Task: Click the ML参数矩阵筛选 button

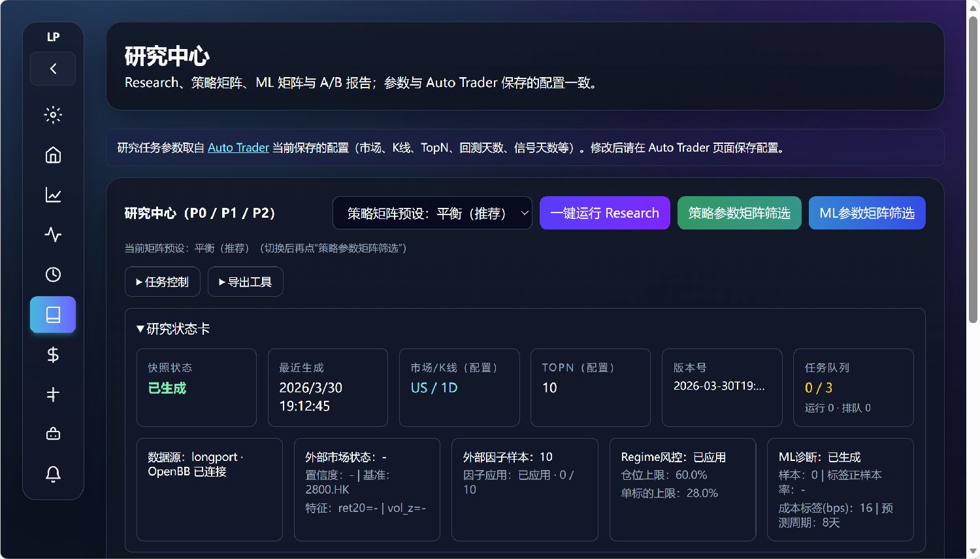Action: 866,213
